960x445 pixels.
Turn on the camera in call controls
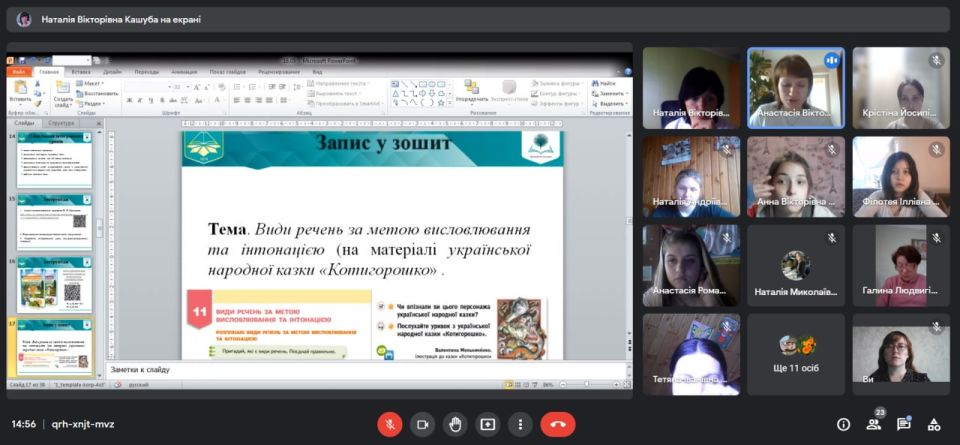(422, 424)
